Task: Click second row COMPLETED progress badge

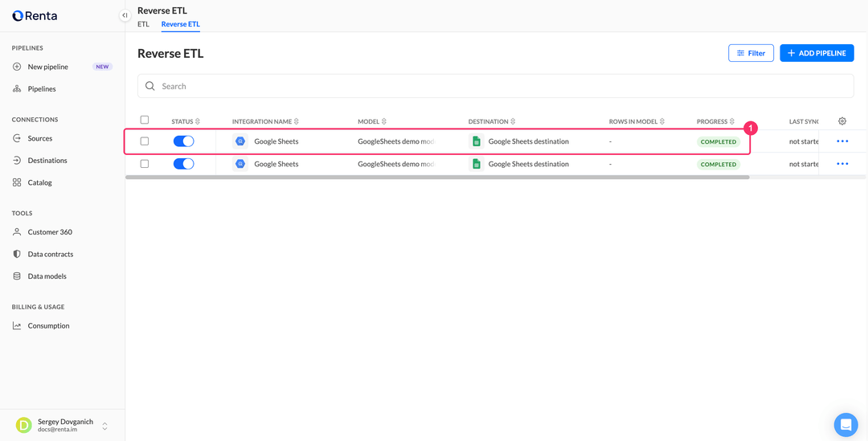Action: (x=718, y=165)
